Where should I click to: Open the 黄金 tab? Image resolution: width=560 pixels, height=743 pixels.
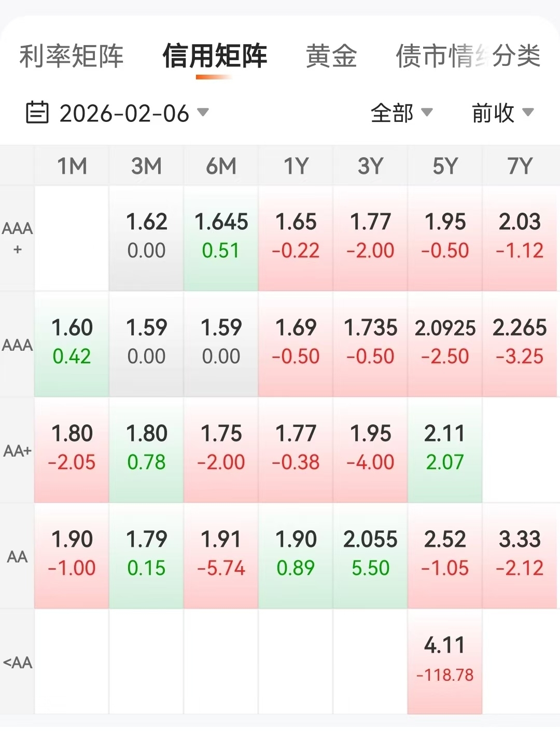[x=331, y=56]
